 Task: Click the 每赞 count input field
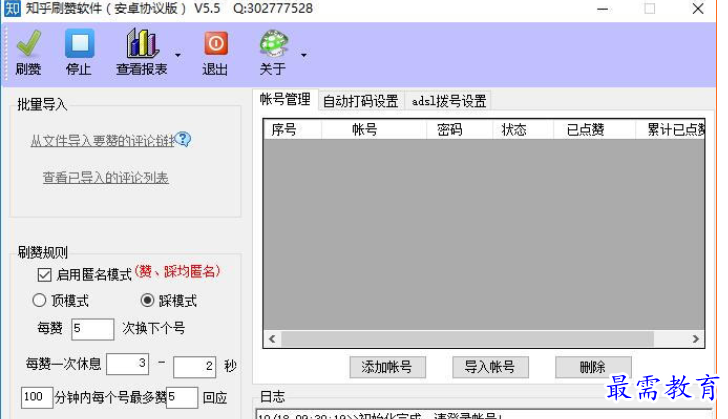(x=93, y=329)
